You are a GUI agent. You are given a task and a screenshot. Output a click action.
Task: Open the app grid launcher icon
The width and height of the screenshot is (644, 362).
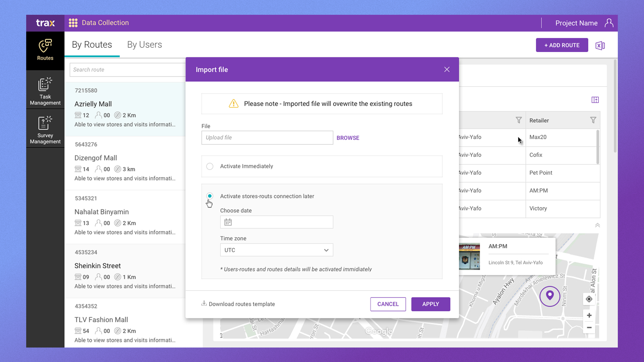point(73,23)
